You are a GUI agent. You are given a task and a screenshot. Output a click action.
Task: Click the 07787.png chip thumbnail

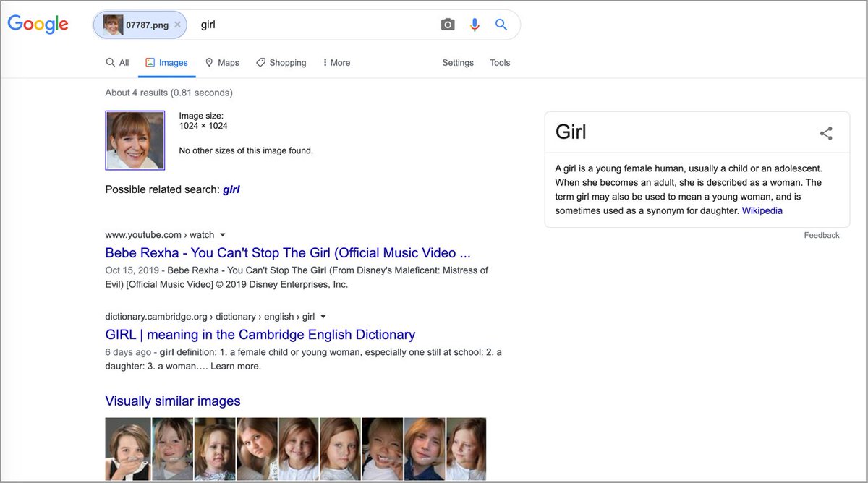click(x=113, y=25)
